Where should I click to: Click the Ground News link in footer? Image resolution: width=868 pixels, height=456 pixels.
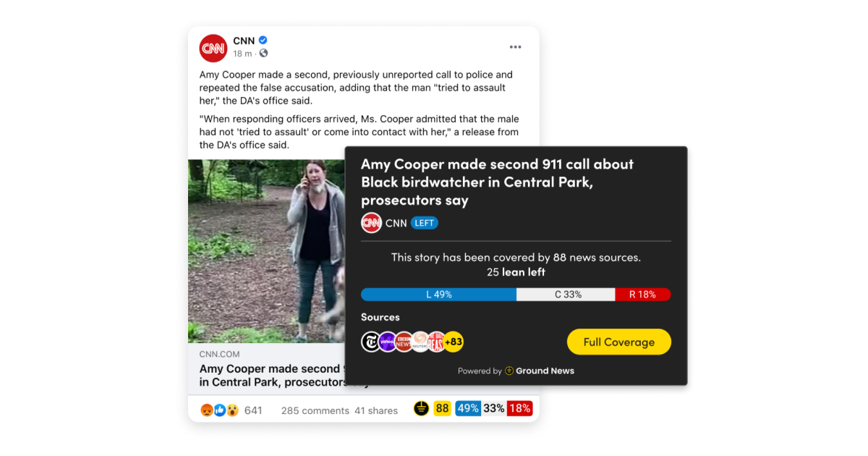[x=545, y=371]
